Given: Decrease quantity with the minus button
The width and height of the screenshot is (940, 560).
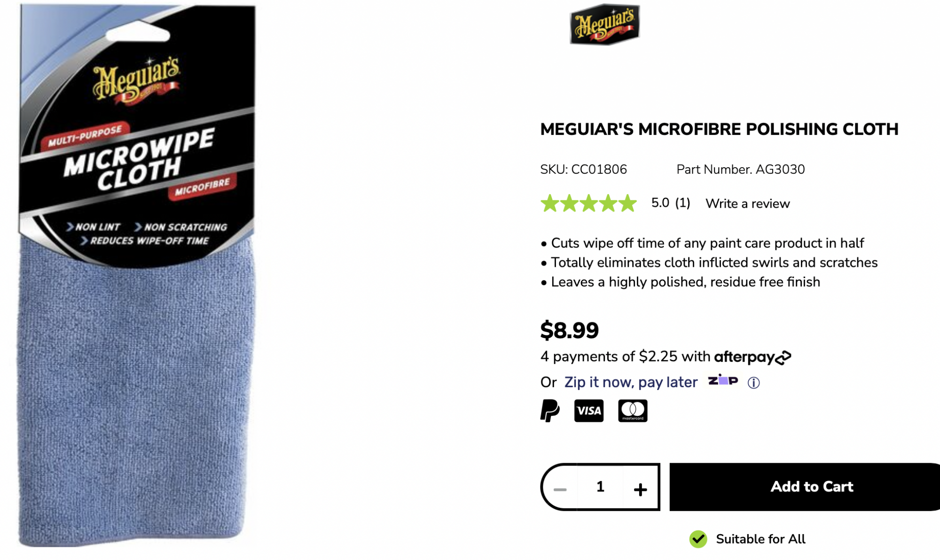Looking at the screenshot, I should pos(560,489).
